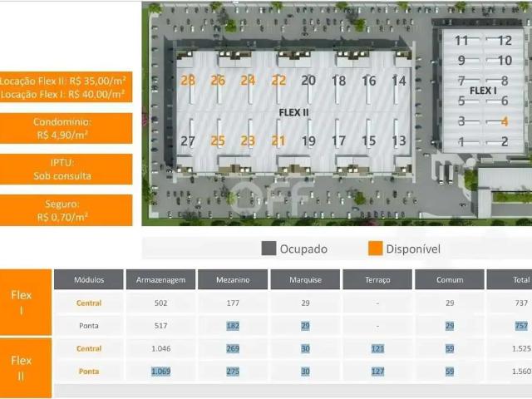The width and height of the screenshot is (532, 399).
Task: Click the Central link in Flex II rows
Action: coord(89,348)
